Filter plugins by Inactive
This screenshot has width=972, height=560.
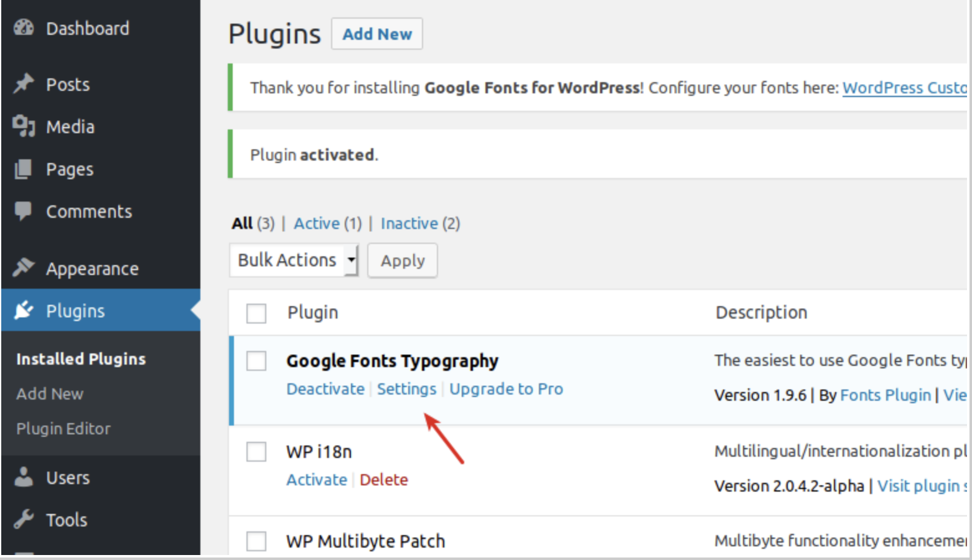coord(409,223)
